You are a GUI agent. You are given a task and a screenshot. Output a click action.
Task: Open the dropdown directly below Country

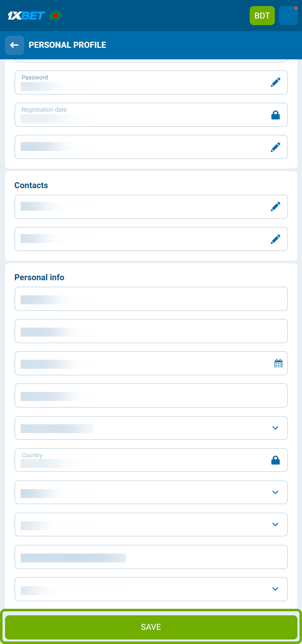click(275, 492)
